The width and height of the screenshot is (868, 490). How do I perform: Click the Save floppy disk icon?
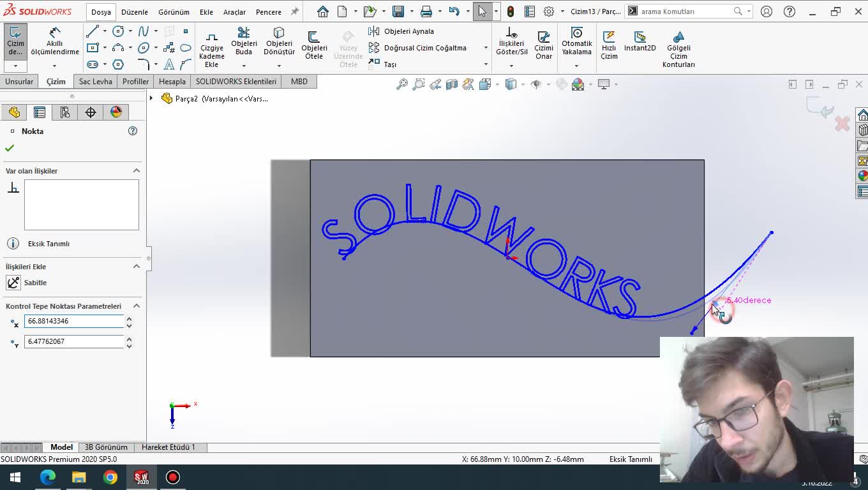(x=398, y=11)
